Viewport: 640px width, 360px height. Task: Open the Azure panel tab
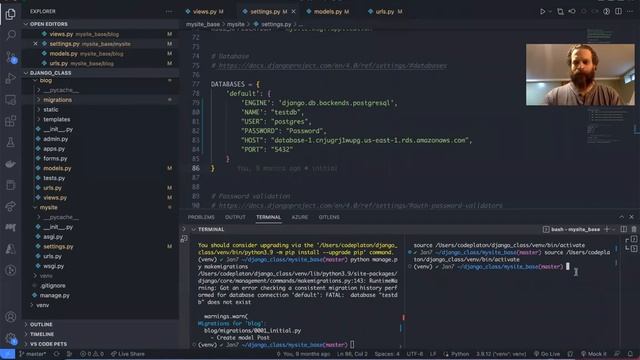(300, 217)
